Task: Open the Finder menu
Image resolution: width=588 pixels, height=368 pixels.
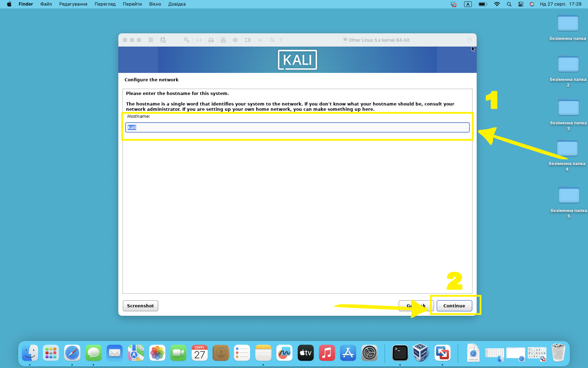Action: pos(26,4)
